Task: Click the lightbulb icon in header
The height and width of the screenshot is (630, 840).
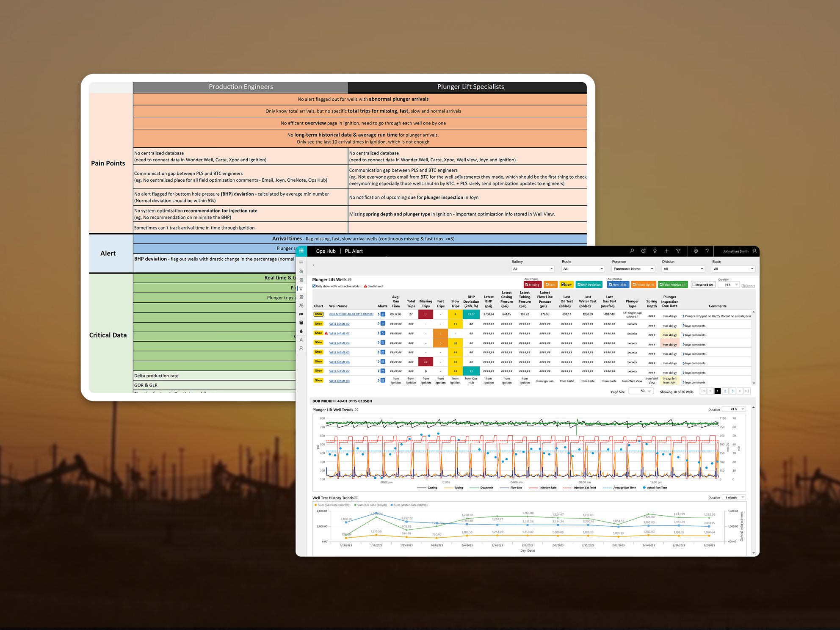Action: (655, 251)
